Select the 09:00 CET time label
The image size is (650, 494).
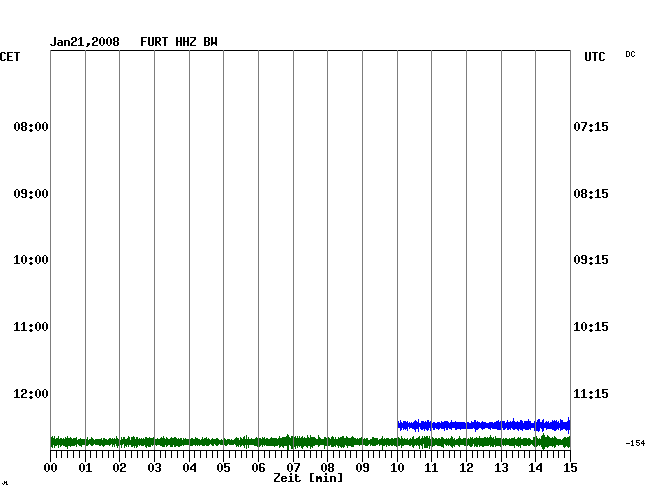coord(31,194)
